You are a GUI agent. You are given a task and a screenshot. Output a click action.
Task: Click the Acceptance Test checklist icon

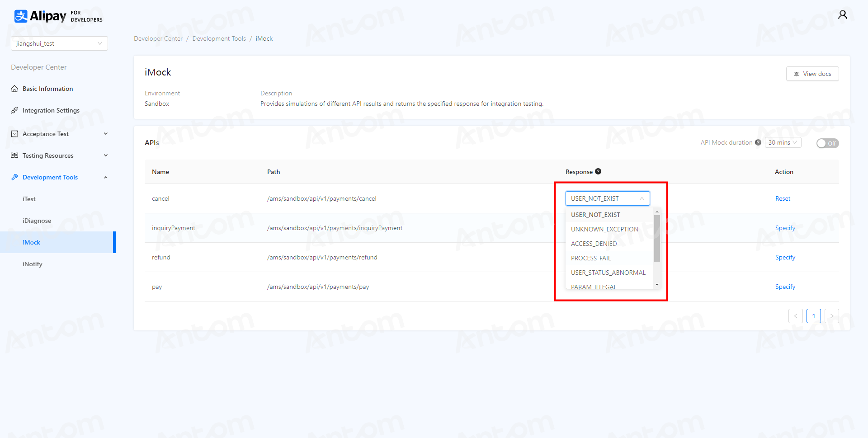(x=14, y=134)
